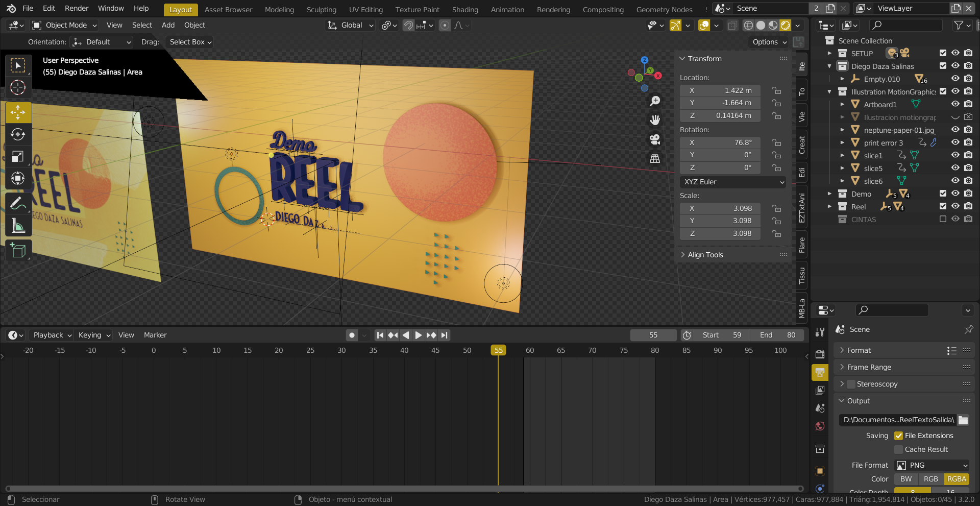Open timeline Marker menu
Screen dimensions: 980x506
pyautogui.click(x=155, y=335)
